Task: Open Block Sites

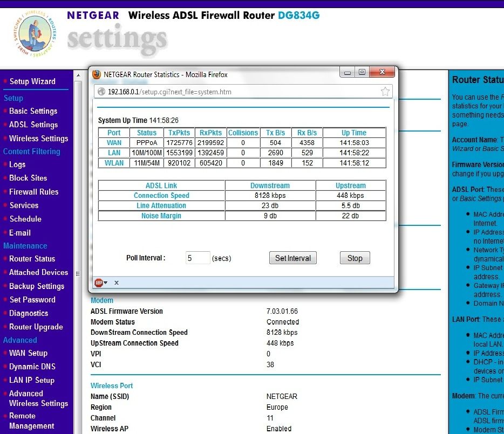Action: pos(28,178)
